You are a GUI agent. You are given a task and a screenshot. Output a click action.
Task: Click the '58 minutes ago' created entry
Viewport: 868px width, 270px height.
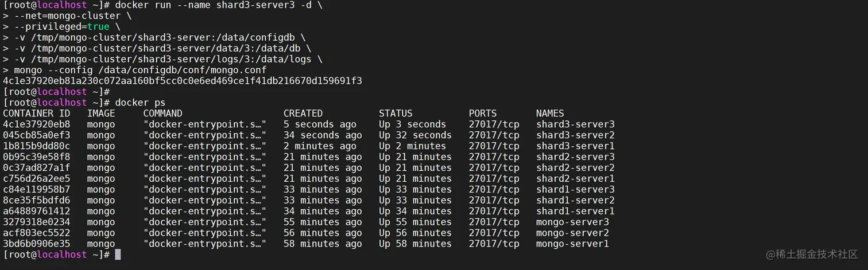pos(323,244)
